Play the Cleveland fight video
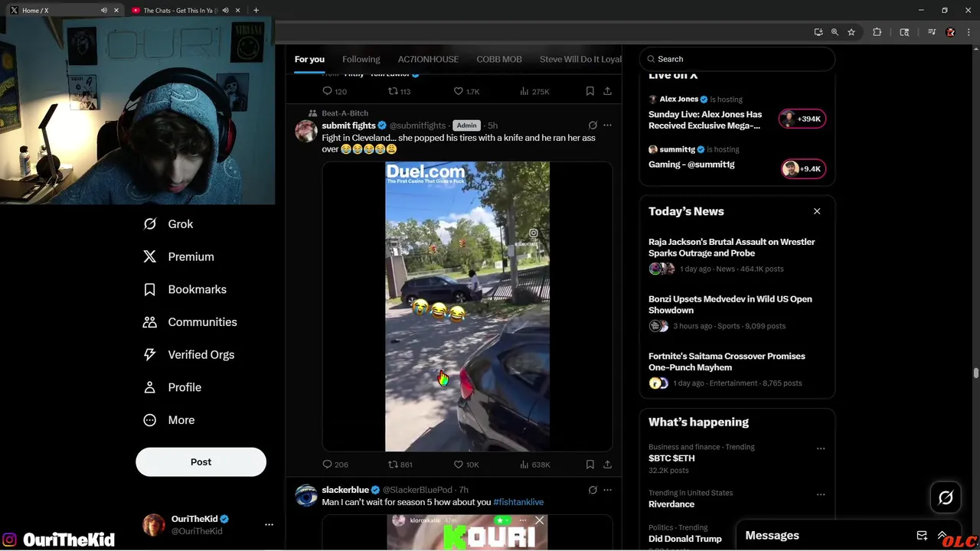Viewport: 980px width, 551px height. click(x=467, y=306)
